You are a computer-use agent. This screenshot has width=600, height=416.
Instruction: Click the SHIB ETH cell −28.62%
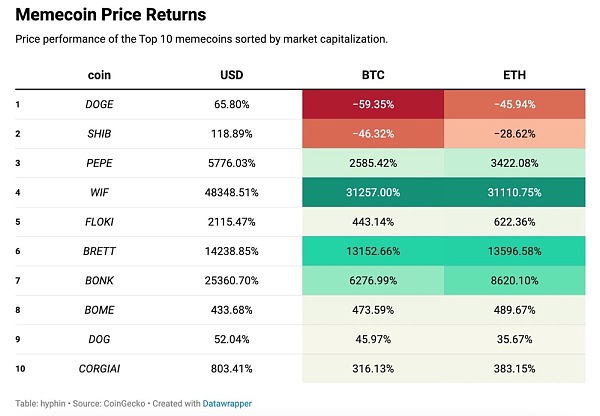coord(516,132)
